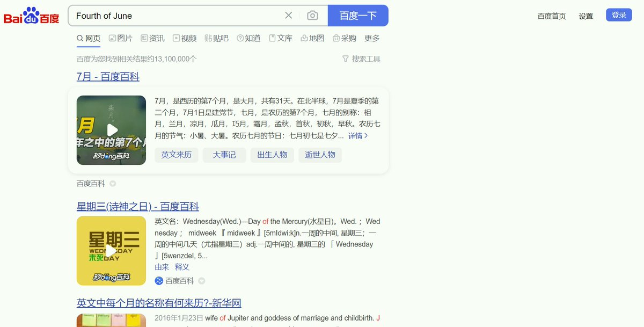Click the 释义 sublink
Viewport: 644px width, 327px height.
182,267
